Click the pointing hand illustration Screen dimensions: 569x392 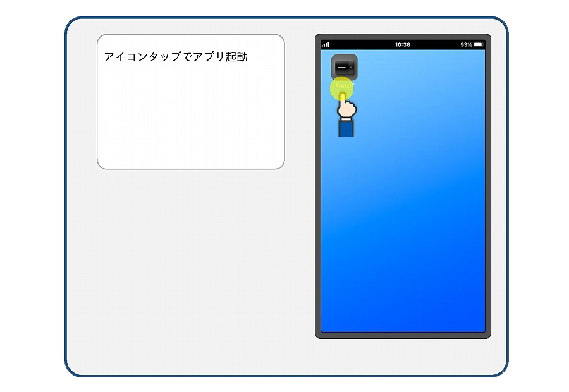click(x=346, y=109)
